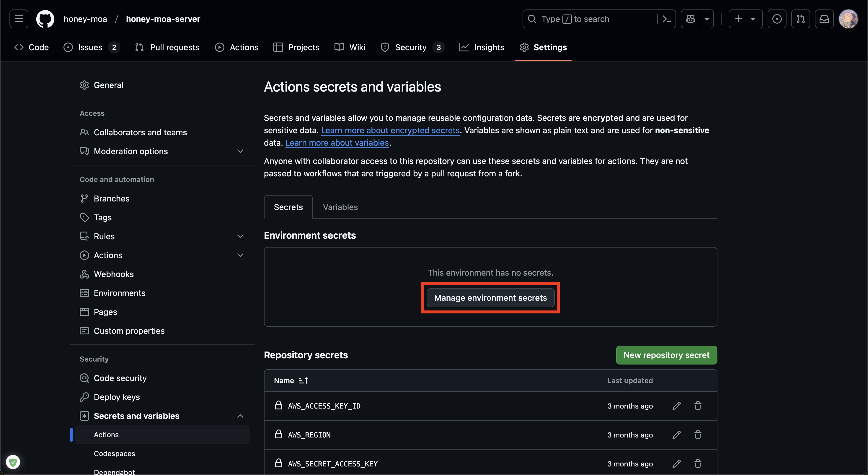Open Deploy keys settings
The height and width of the screenshot is (475, 868).
pyautogui.click(x=162, y=397)
